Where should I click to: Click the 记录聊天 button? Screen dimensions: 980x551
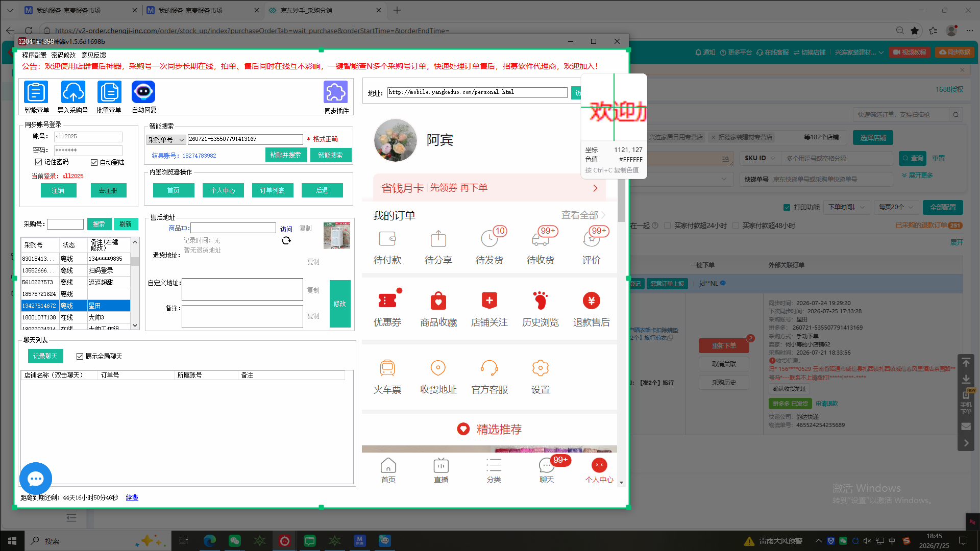click(x=45, y=356)
